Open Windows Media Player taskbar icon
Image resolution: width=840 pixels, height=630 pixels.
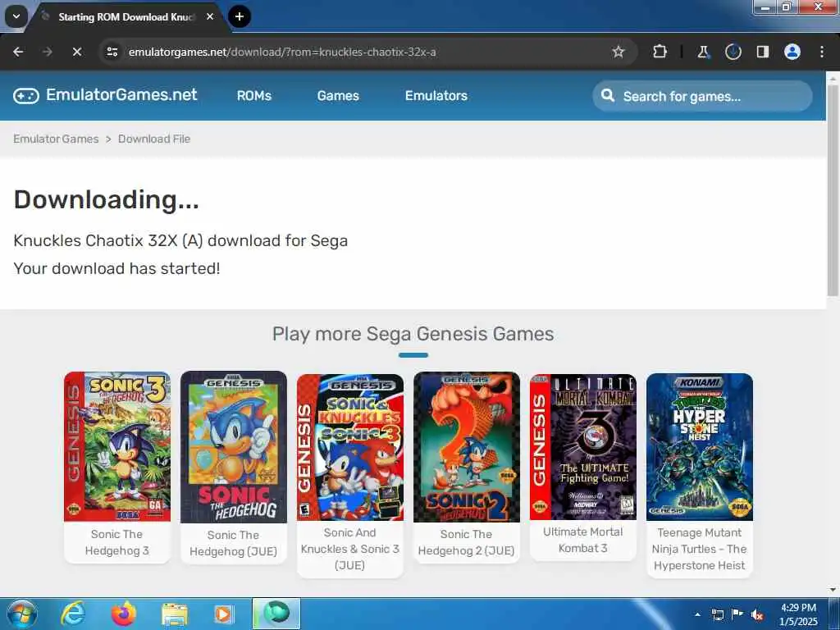pos(224,614)
